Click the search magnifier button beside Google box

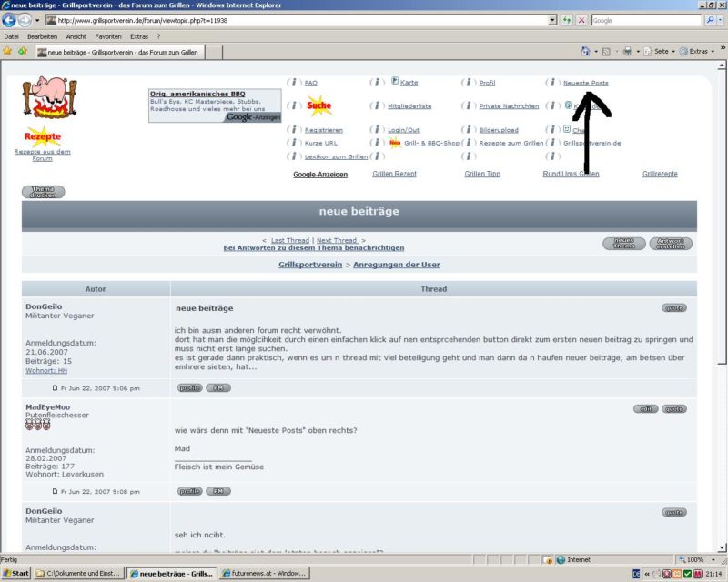pyautogui.click(x=710, y=20)
